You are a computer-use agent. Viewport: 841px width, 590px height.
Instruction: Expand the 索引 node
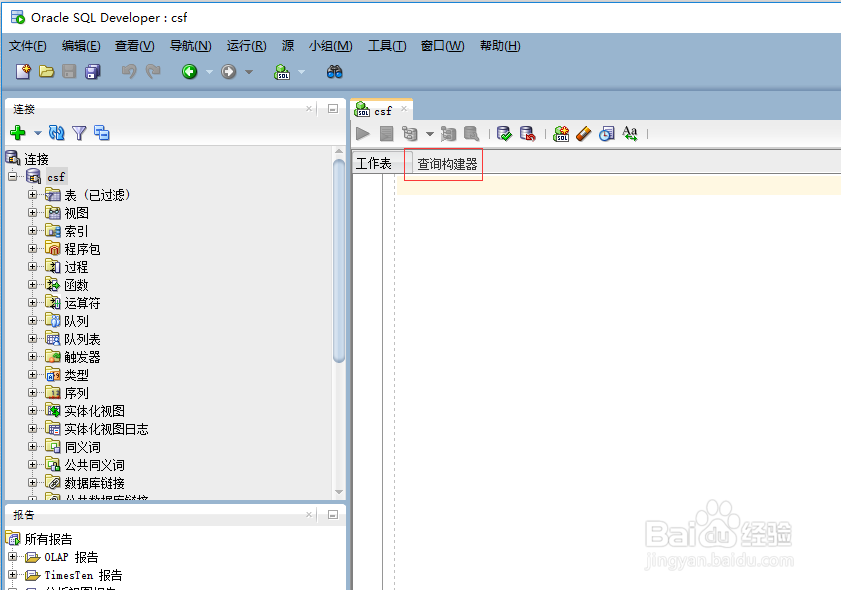[32, 231]
